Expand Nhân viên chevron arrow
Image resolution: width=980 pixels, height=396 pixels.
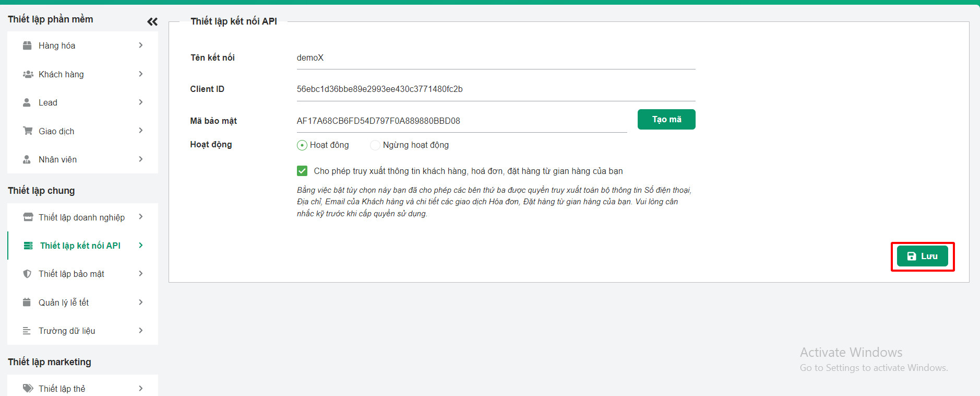pos(141,159)
